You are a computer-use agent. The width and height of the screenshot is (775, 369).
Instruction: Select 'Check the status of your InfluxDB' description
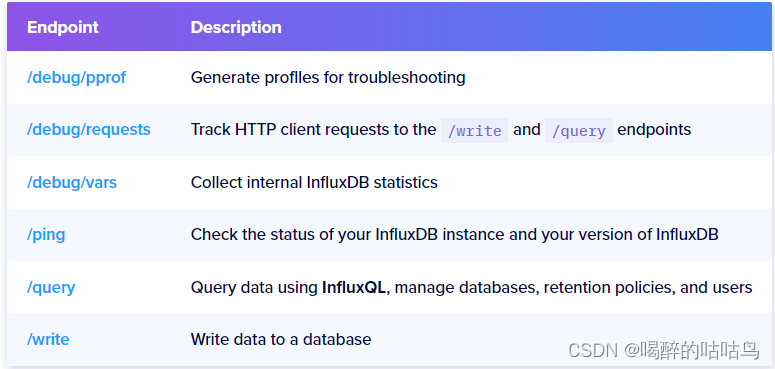pyautogui.click(x=454, y=235)
